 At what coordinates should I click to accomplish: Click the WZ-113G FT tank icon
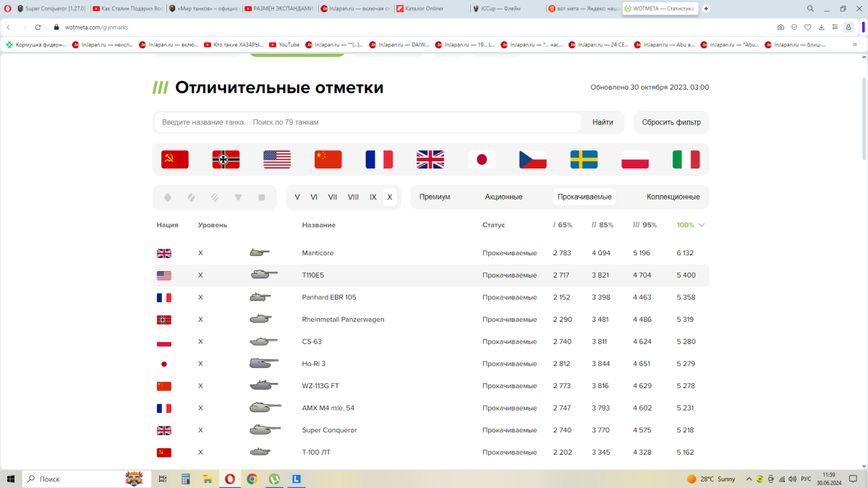pos(264,385)
